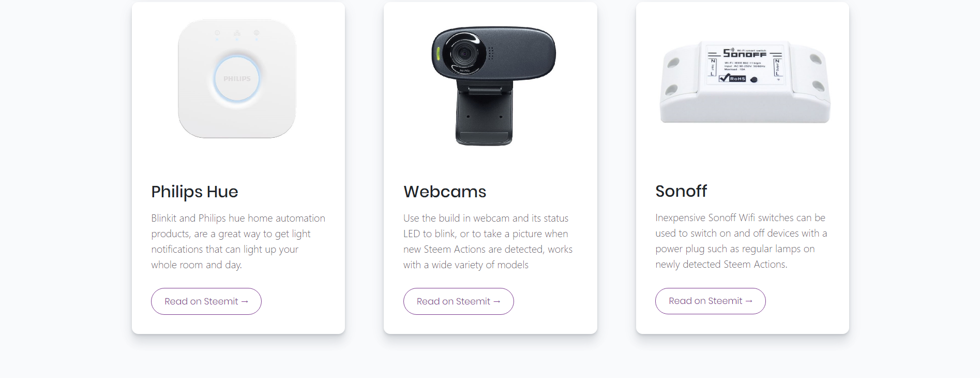
Task: Click the arrow in Webcams Steemit button
Action: tap(497, 301)
